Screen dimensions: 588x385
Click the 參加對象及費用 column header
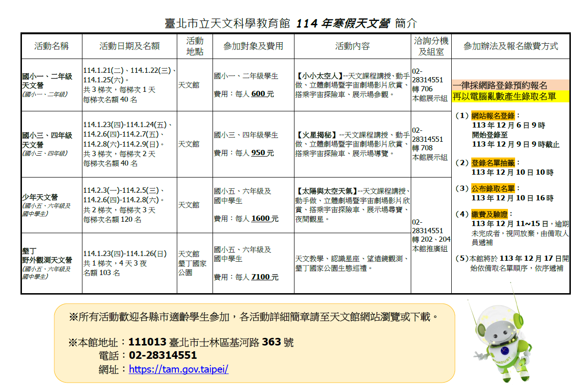click(253, 46)
